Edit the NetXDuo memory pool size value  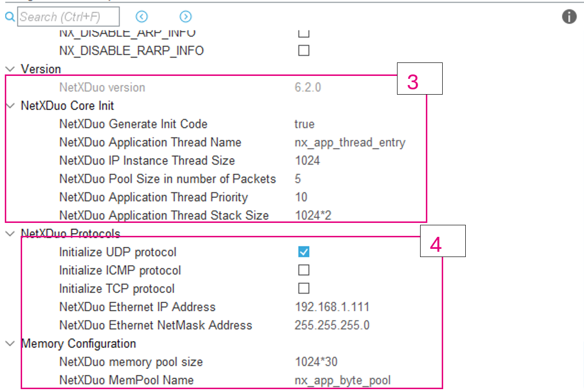coord(311,361)
